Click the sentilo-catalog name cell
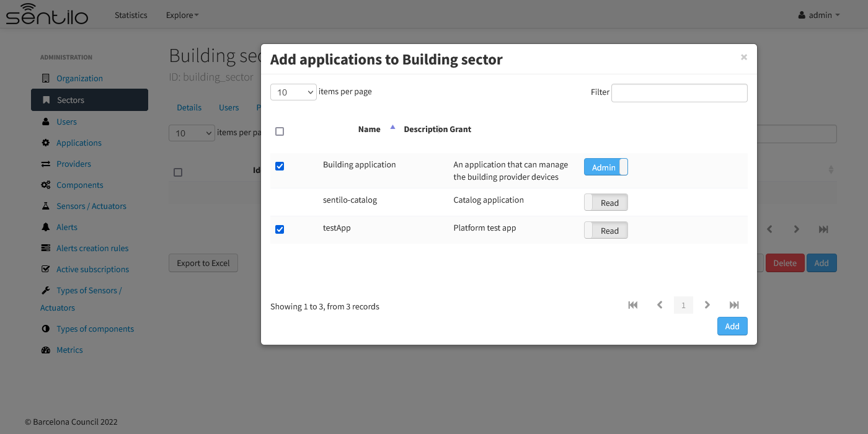Viewport: 868px width, 434px height. point(350,200)
